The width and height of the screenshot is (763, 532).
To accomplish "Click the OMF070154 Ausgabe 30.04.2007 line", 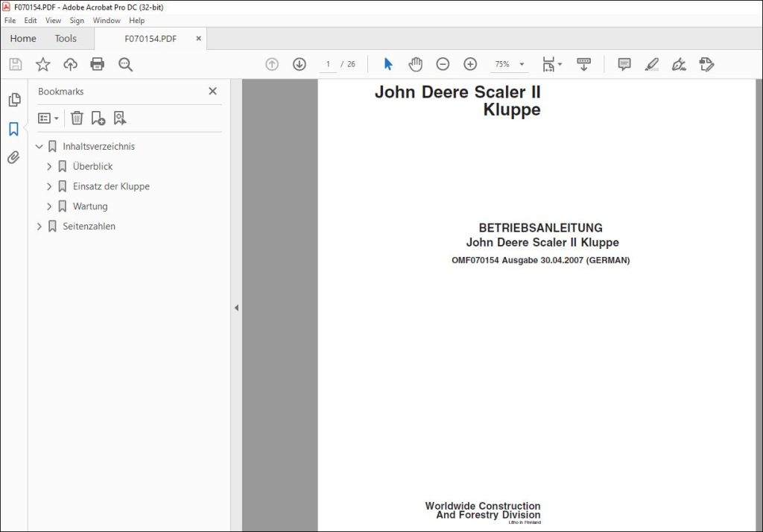I will (x=541, y=260).
